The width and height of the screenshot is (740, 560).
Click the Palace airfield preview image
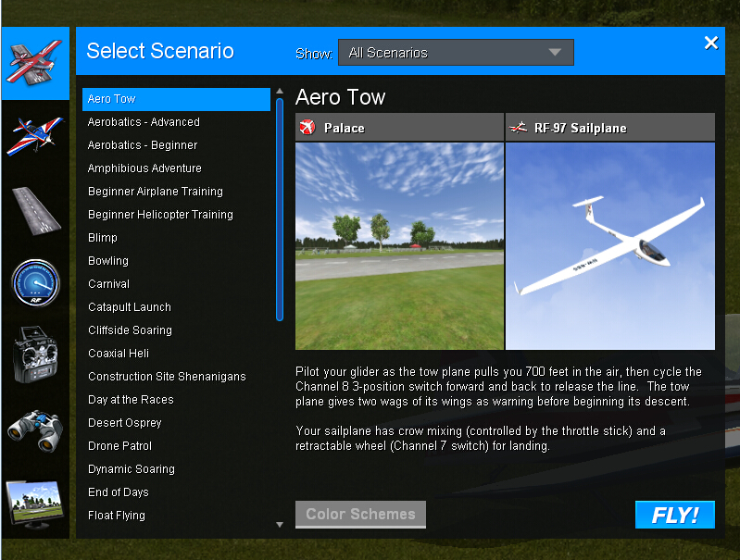pyautogui.click(x=399, y=245)
